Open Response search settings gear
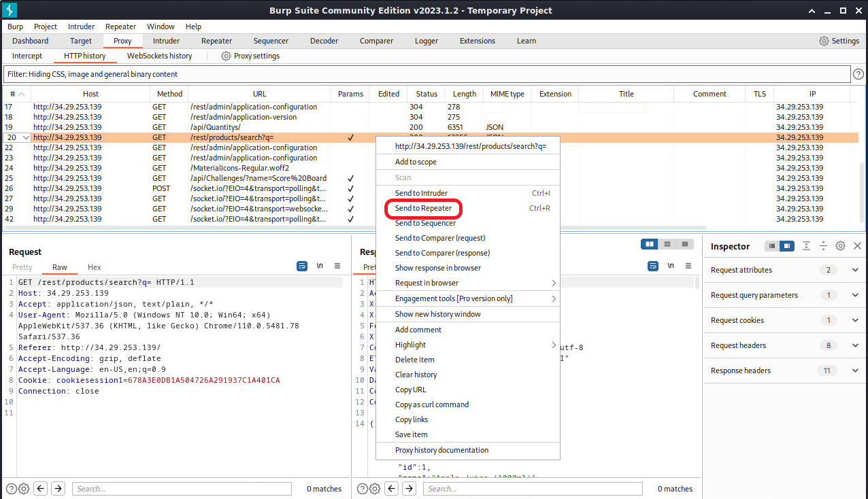Screen dimensions: 868x499 [375, 489]
